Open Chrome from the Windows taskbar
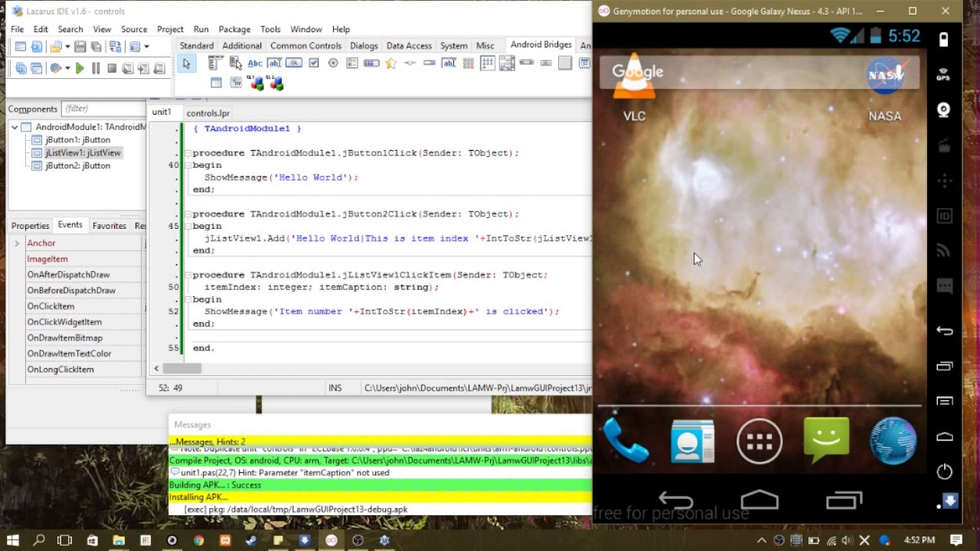Image resolution: width=980 pixels, height=551 pixels. [x=198, y=540]
